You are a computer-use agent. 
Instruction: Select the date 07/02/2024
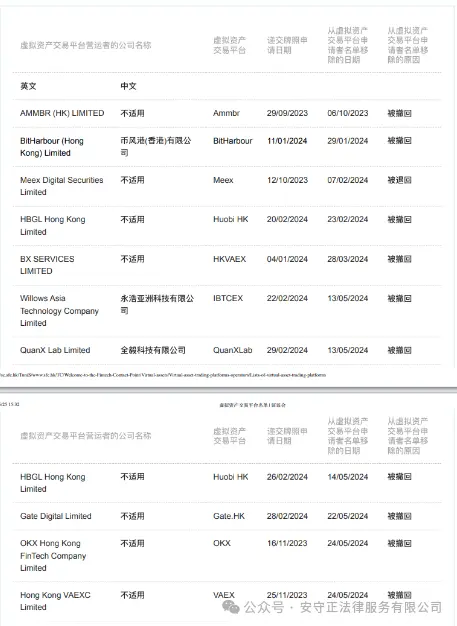tap(348, 180)
